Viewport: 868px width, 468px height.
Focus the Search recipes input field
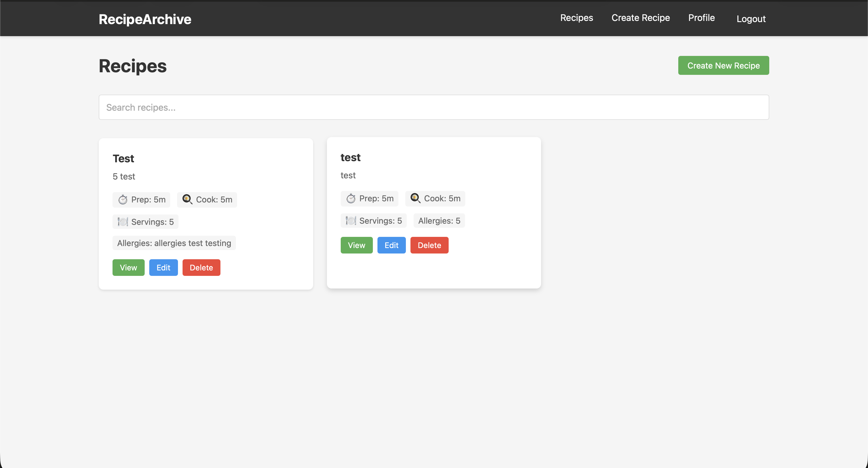click(x=434, y=108)
